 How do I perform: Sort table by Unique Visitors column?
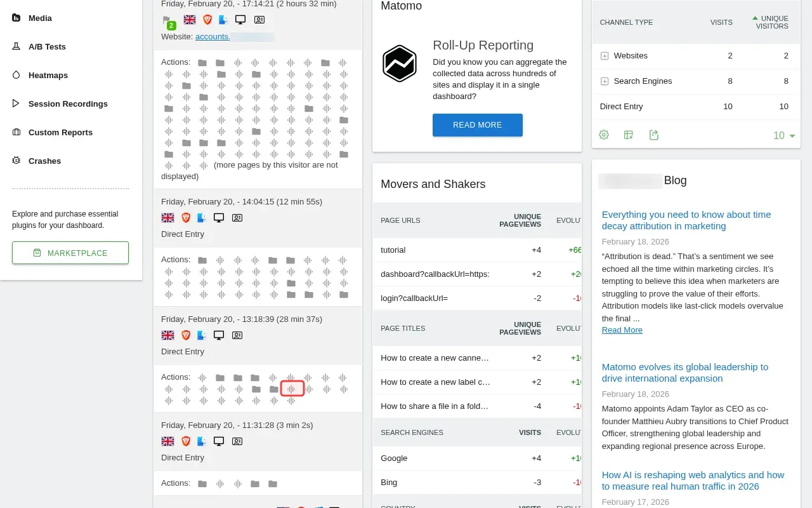point(771,23)
